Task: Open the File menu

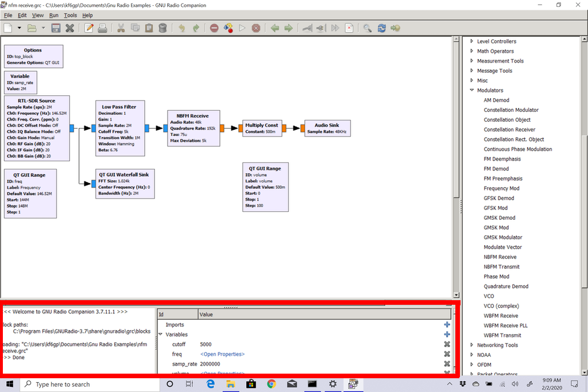Action: (8, 15)
